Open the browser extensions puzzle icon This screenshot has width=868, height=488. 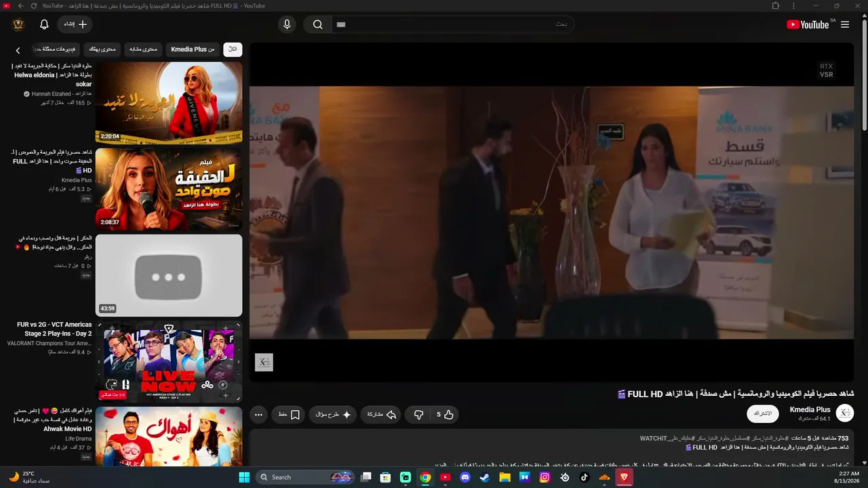776,6
